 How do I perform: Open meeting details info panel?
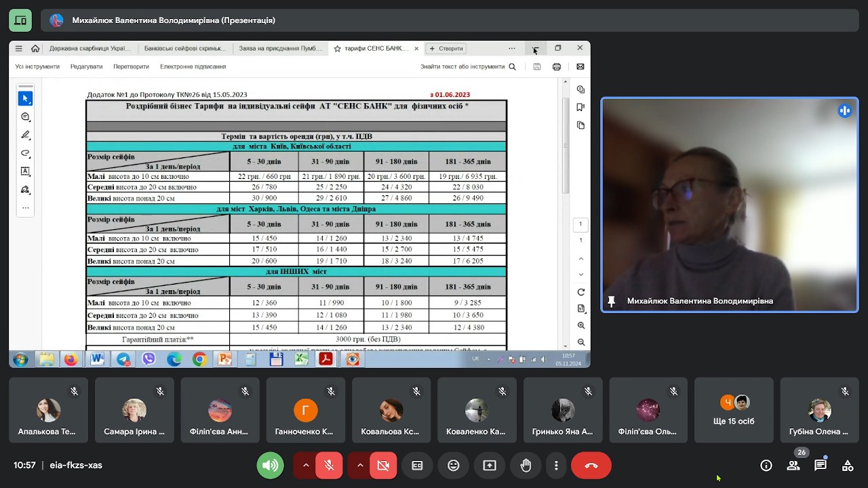pos(766,466)
